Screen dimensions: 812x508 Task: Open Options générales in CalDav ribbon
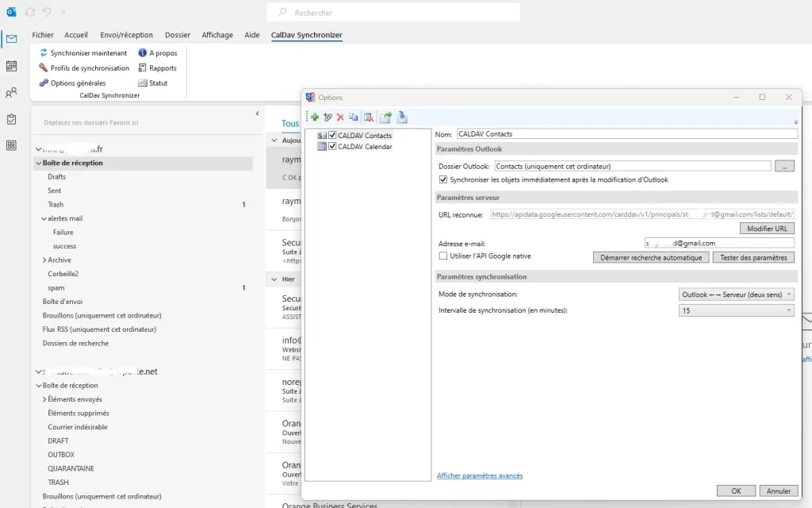point(72,83)
